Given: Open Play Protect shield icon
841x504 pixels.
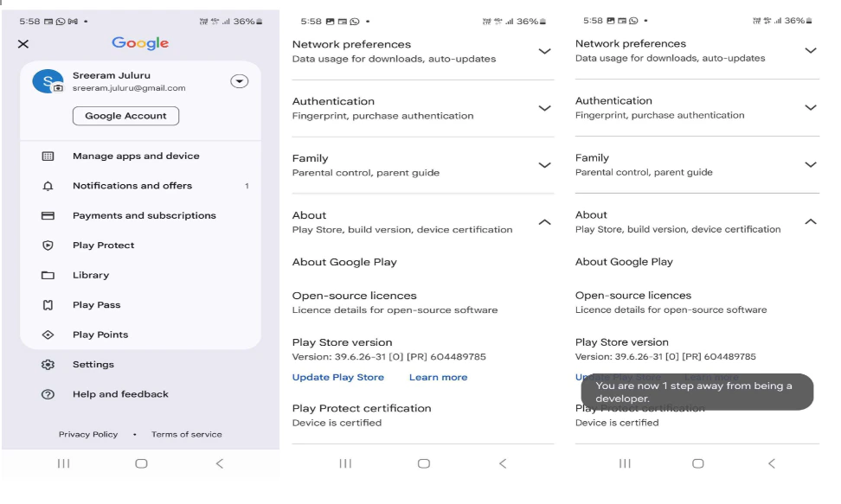Looking at the screenshot, I should [48, 246].
